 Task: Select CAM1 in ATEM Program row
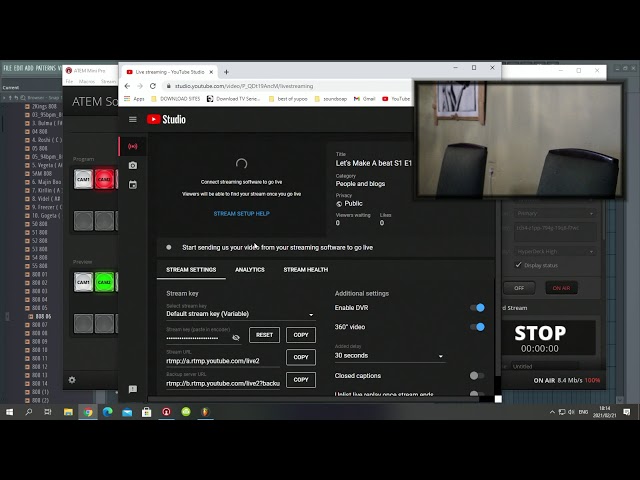coord(83,179)
